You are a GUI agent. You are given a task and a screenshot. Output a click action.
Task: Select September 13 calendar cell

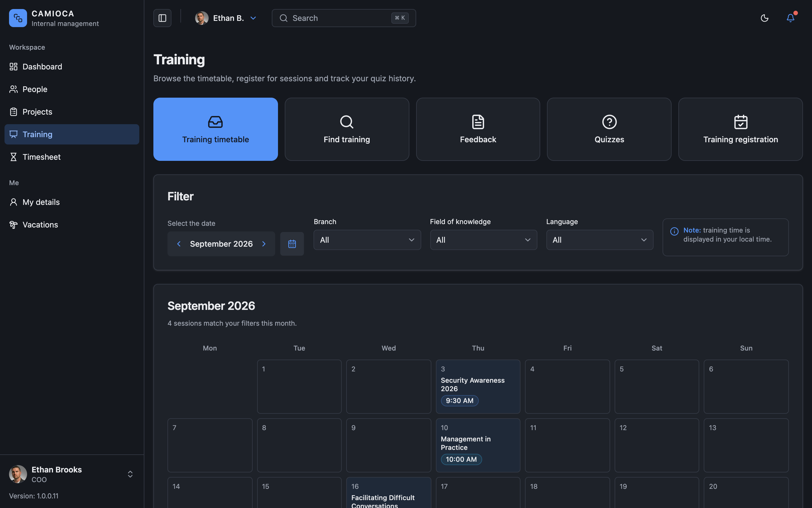click(746, 445)
